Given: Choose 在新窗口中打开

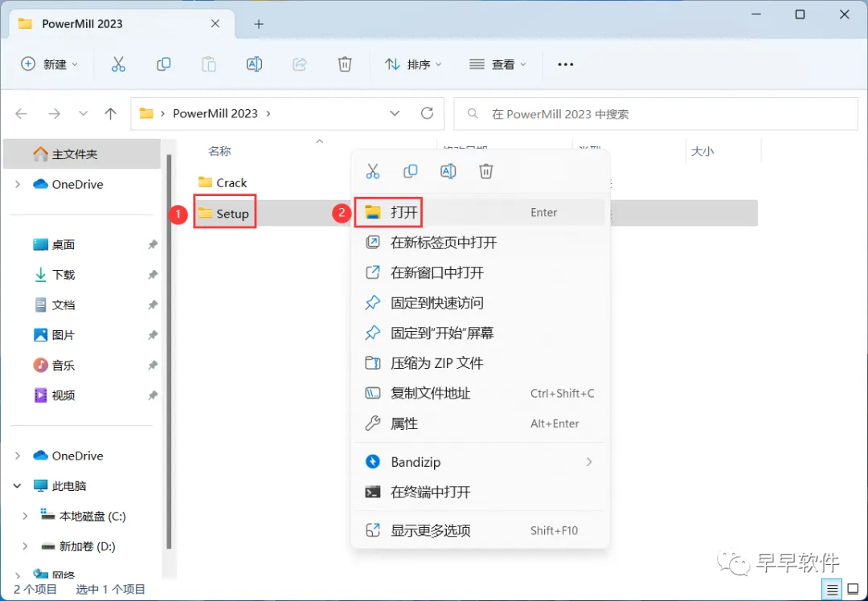Looking at the screenshot, I should click(x=480, y=272).
